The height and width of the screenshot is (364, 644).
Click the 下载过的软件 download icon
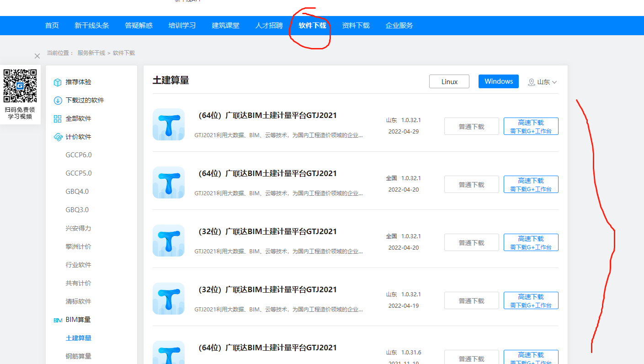coord(58,101)
